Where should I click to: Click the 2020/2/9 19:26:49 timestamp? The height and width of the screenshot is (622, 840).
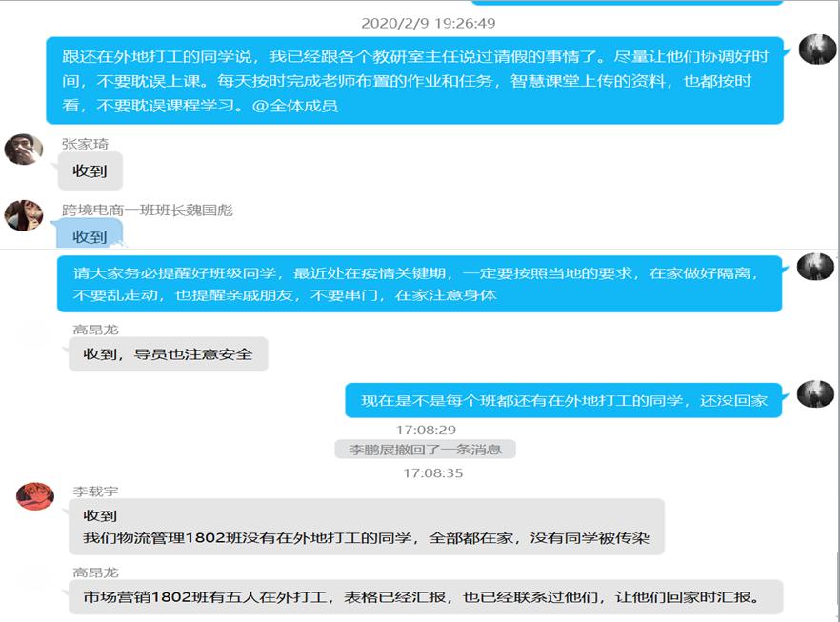coord(428,23)
